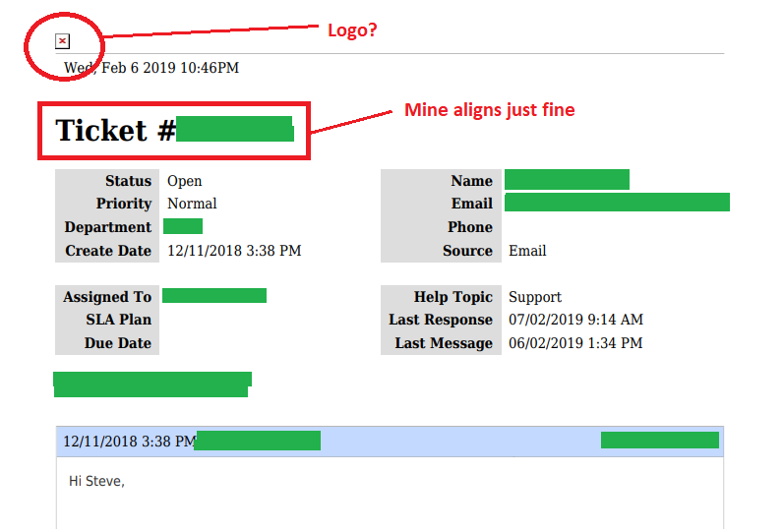Click the create date value '12/11/2018 3:38 PM'
This screenshot has height=532, width=784.
click(234, 251)
